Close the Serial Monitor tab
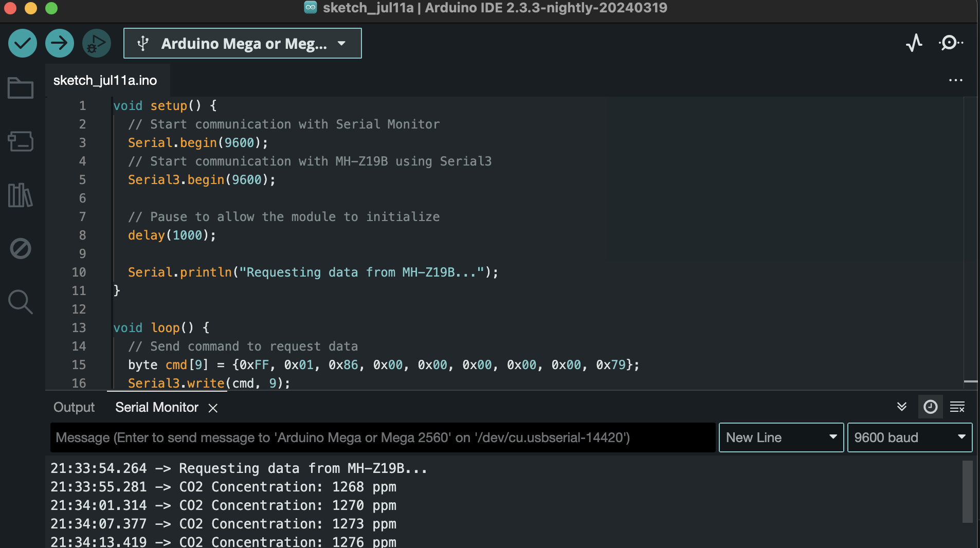The height and width of the screenshot is (548, 980). pyautogui.click(x=213, y=408)
